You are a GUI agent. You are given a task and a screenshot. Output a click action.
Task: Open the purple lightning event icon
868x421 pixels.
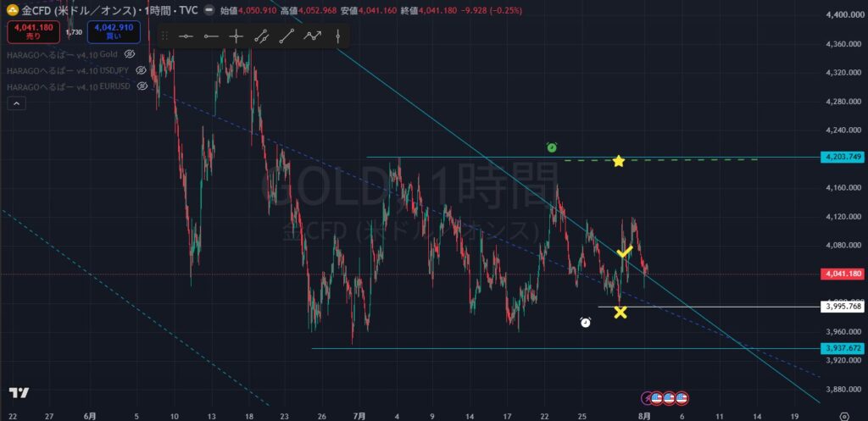646,397
